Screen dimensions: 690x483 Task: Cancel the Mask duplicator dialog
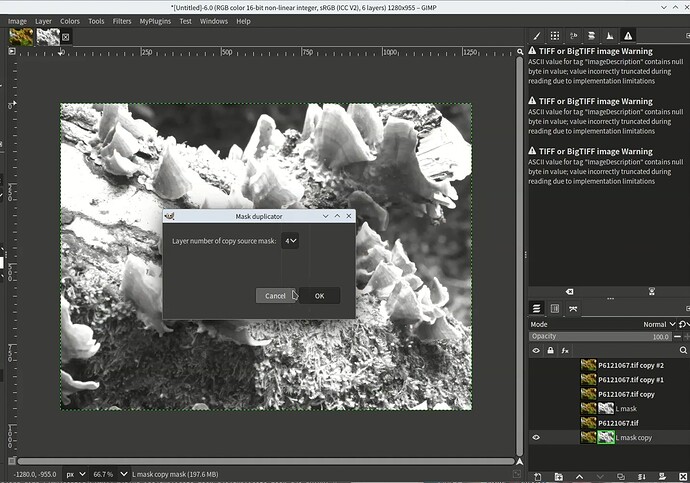click(x=275, y=296)
